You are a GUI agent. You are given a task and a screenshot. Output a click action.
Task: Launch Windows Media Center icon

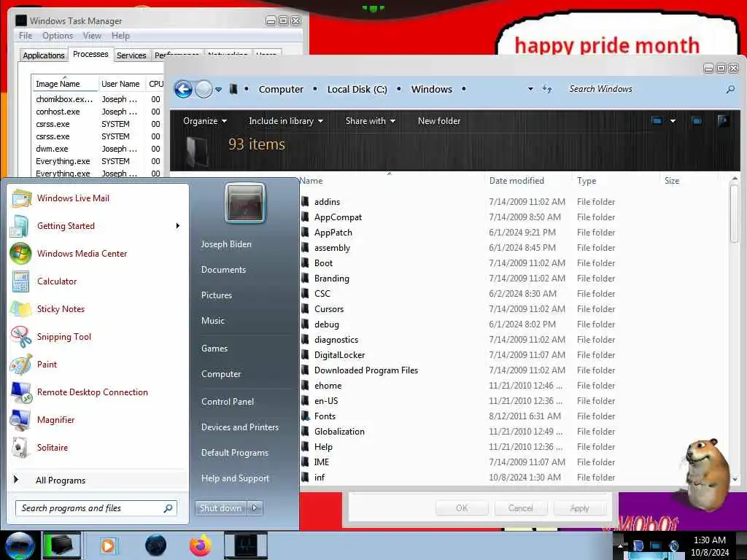20,253
